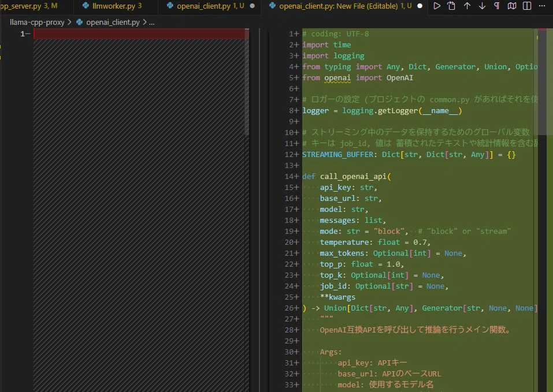553x392 pixels.
Task: Click 'STREAMING_BUFFER' variable on line 12
Action: click(337, 155)
